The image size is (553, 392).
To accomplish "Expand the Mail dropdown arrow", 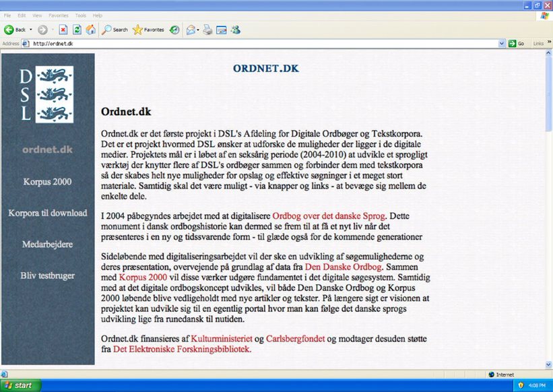I will (x=198, y=30).
